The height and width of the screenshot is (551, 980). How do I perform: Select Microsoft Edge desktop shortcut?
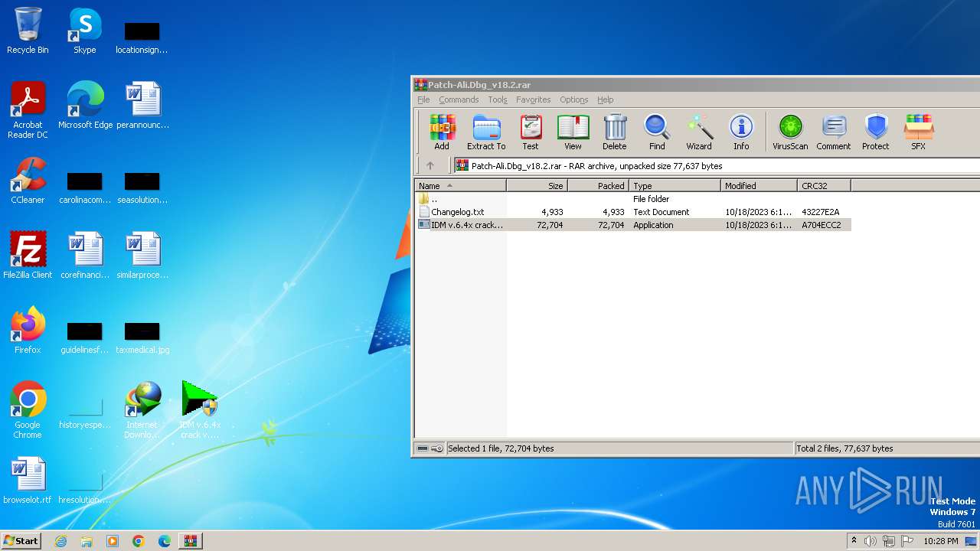(x=85, y=106)
